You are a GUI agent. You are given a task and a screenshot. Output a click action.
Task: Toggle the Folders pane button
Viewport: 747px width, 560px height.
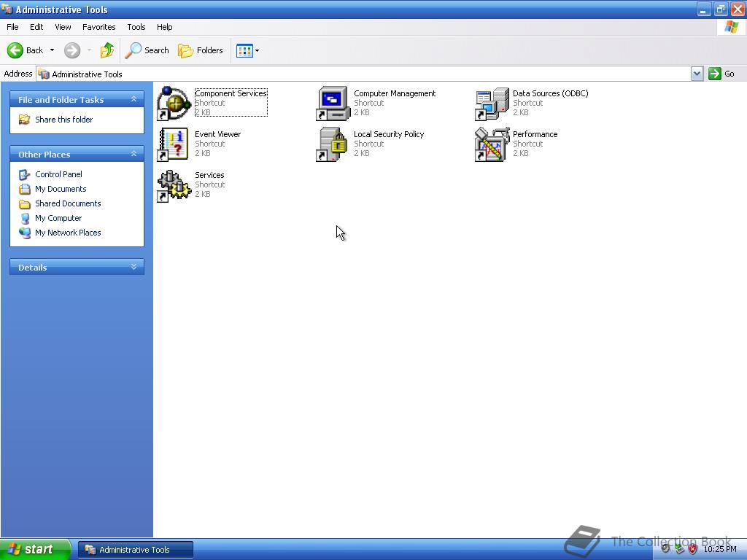(200, 50)
